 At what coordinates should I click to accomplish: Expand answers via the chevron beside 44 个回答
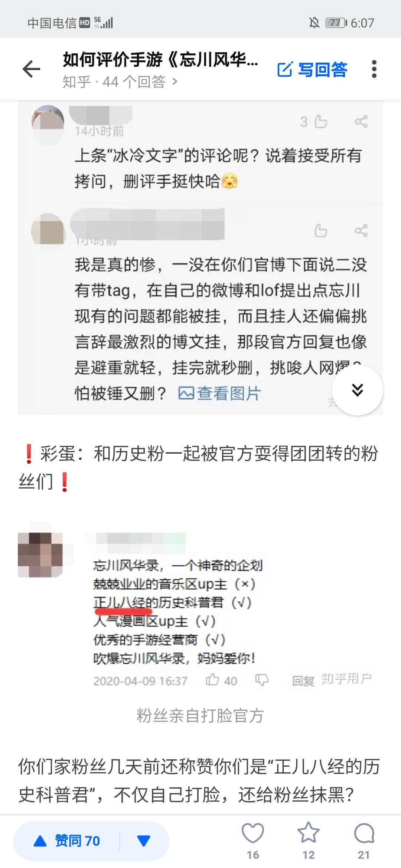point(175,81)
